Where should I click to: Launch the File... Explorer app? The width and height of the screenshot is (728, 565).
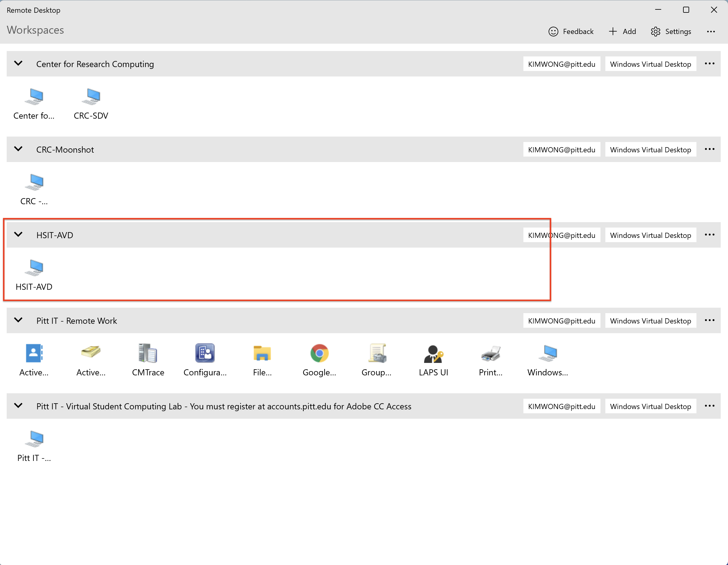pyautogui.click(x=262, y=360)
